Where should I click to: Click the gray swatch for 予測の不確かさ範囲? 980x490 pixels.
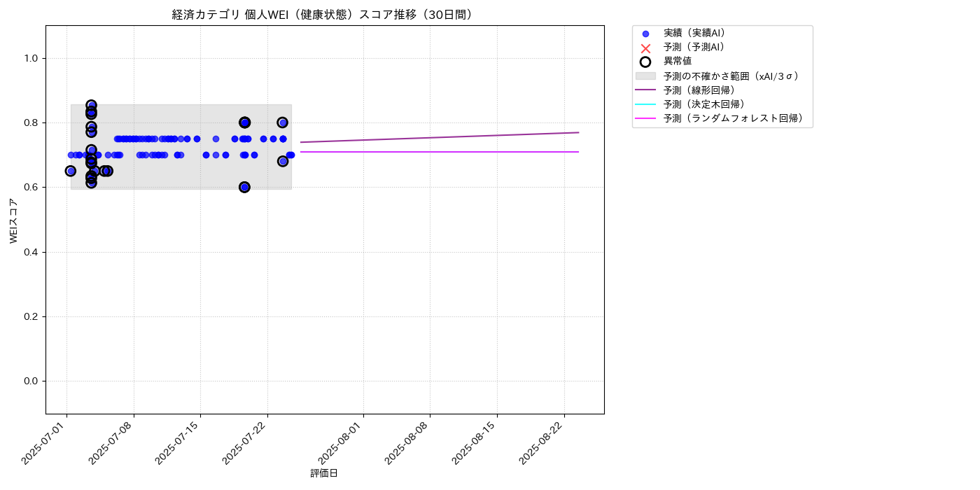[645, 76]
